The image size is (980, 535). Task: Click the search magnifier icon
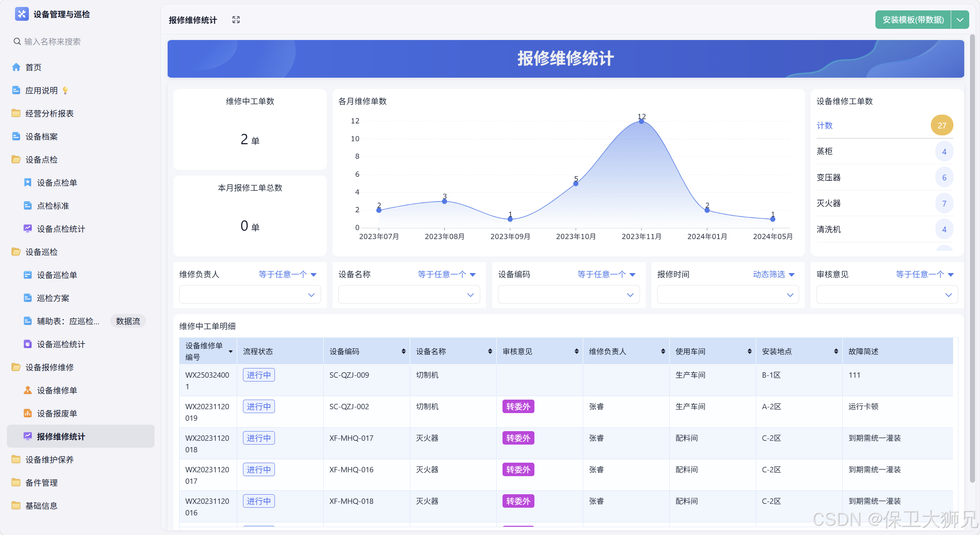click(17, 42)
